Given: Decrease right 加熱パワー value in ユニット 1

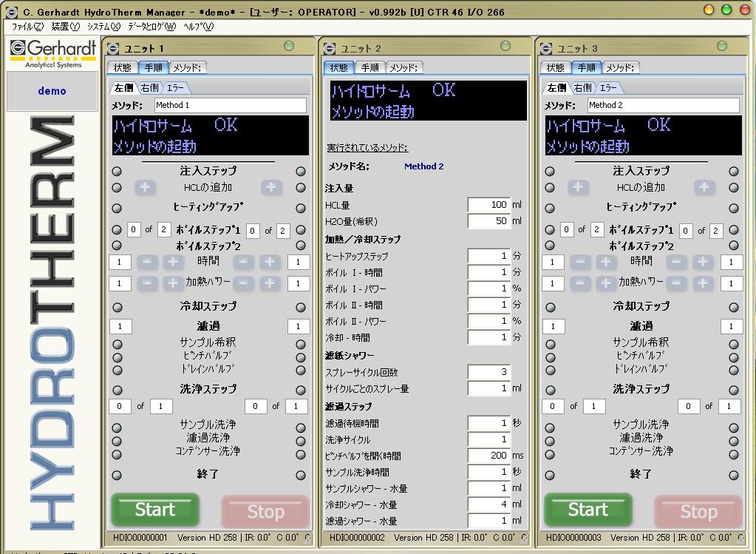Looking at the screenshot, I should [243, 283].
